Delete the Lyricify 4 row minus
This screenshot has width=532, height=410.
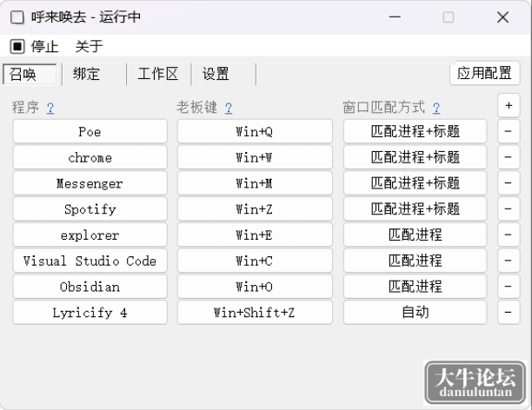tap(509, 313)
